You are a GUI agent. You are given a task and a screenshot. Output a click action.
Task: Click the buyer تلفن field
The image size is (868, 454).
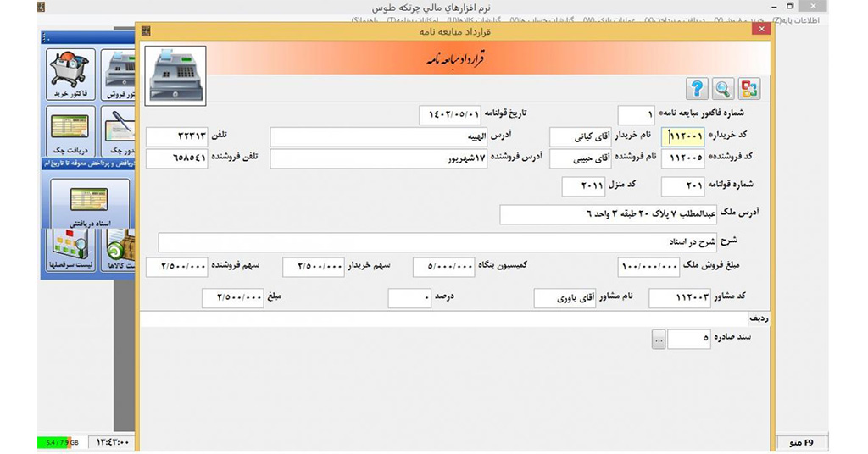pos(177,136)
